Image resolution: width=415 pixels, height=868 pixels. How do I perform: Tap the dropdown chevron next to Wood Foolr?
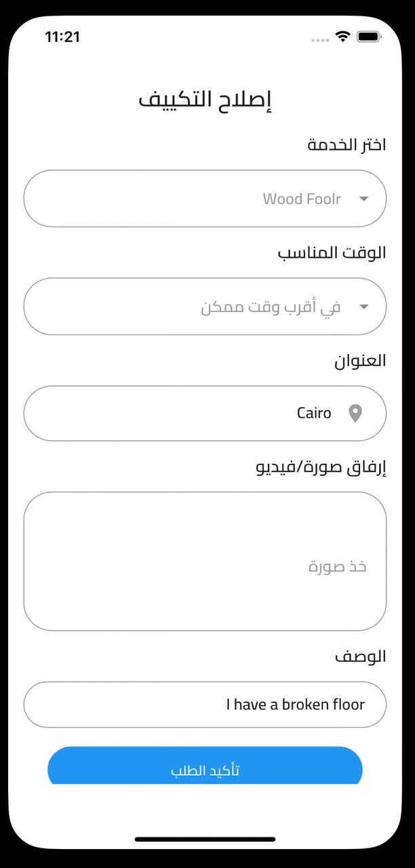(364, 199)
